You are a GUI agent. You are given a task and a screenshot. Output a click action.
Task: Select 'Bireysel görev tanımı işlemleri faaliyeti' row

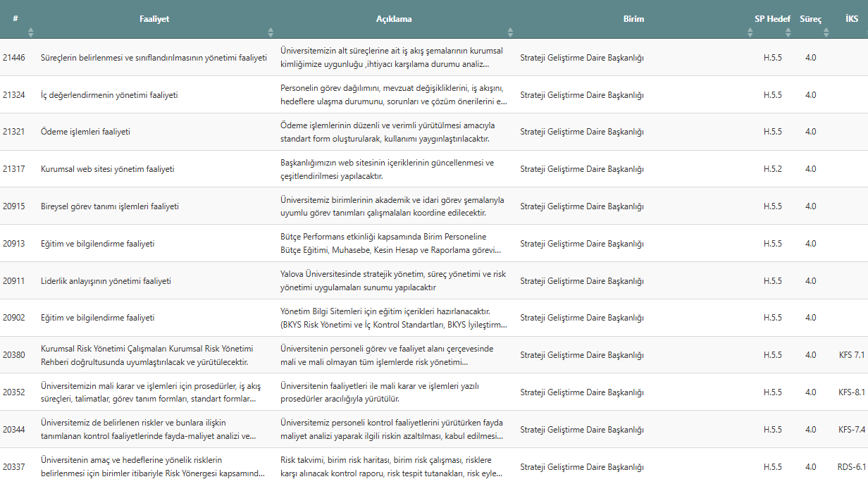pos(110,206)
